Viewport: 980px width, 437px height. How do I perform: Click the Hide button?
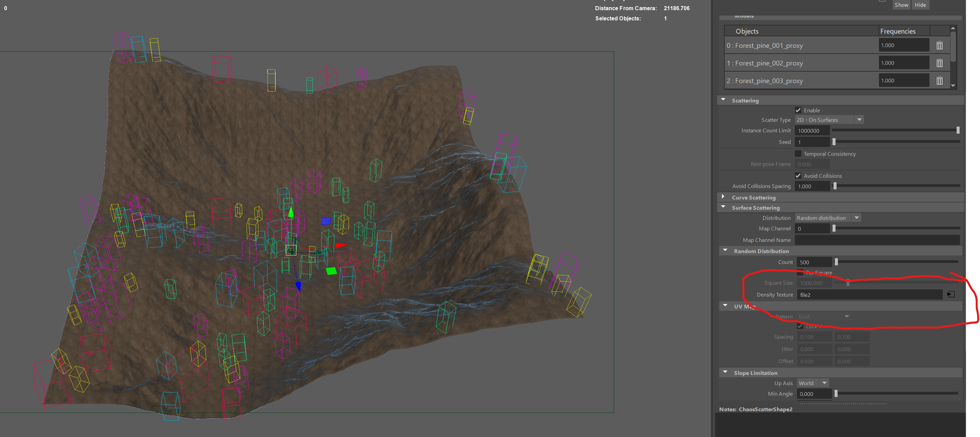coord(920,5)
